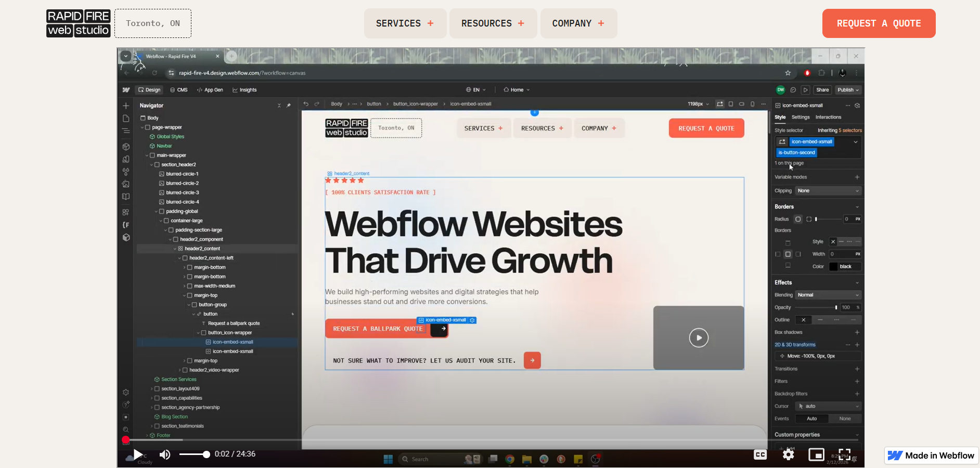Open the black border color swatch
The width and height of the screenshot is (980, 468).
[x=833, y=266]
